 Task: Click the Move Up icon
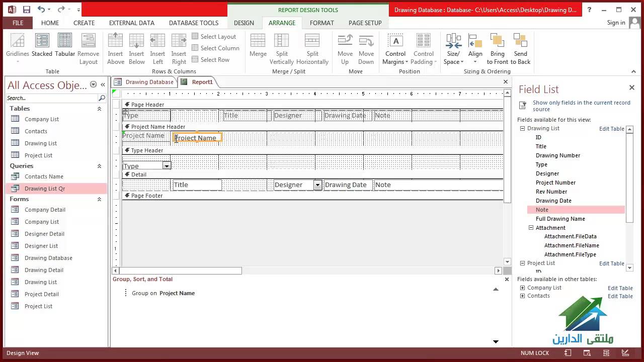345,44
